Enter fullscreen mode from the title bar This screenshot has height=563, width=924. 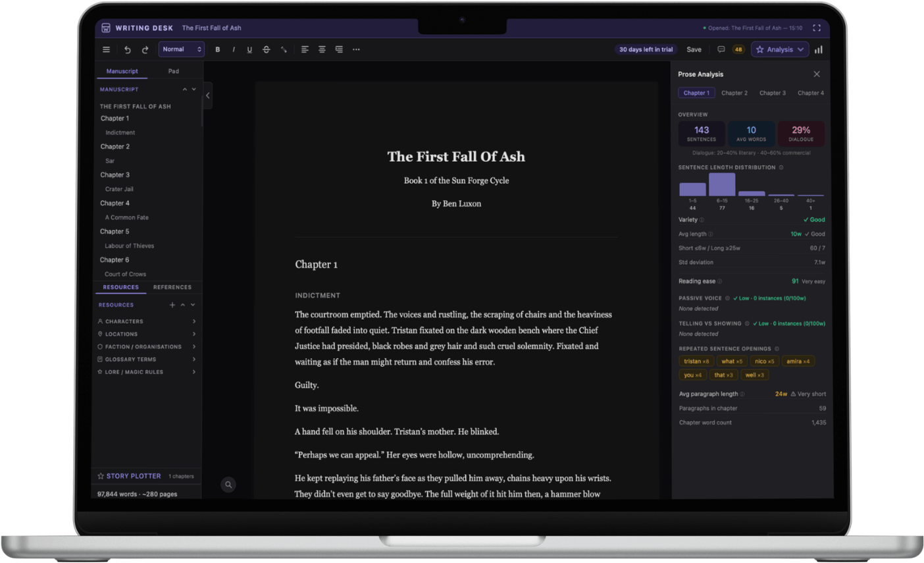coord(817,28)
